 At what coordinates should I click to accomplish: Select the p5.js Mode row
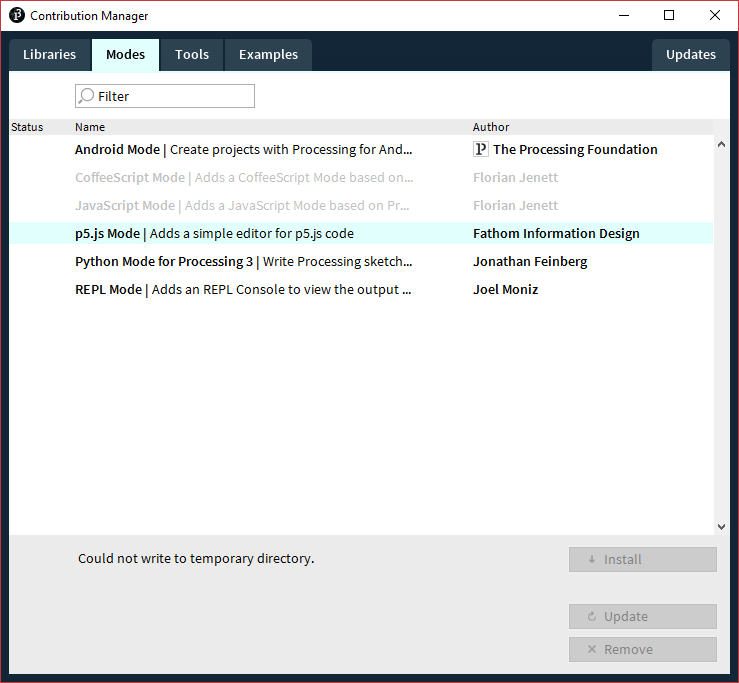361,233
